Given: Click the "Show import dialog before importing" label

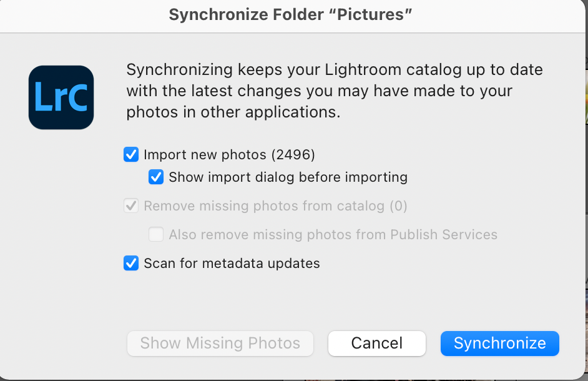Looking at the screenshot, I should point(288,177).
